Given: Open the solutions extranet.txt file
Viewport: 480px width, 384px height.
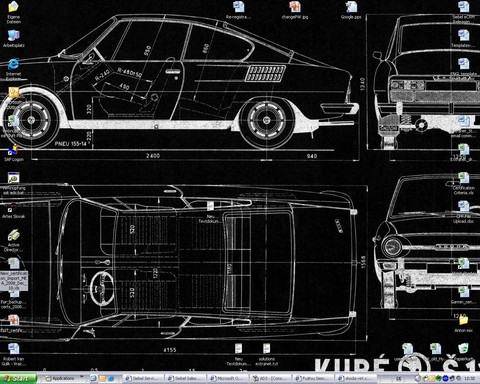Looking at the screenshot, I should 267,355.
